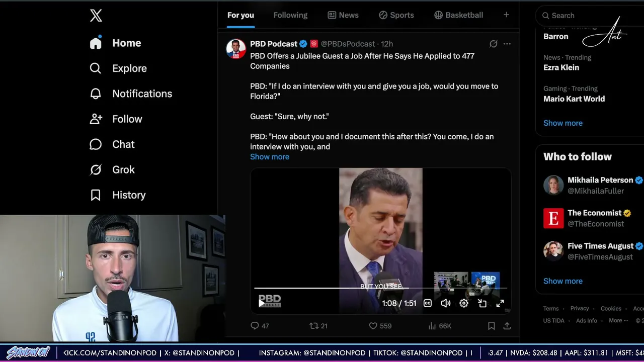This screenshot has width=644, height=362.
Task: Switch to the For you tab
Action: [x=240, y=15]
